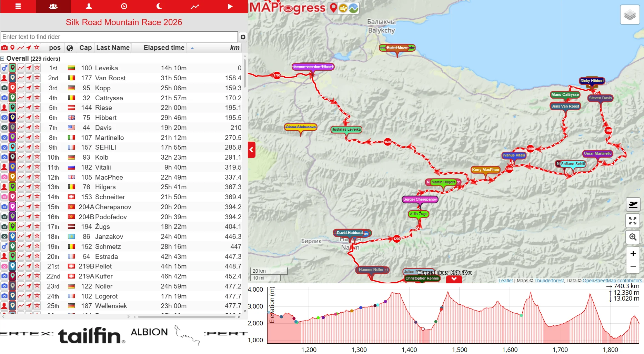This screenshot has width=644, height=354.
Task: Open the hamburger main menu
Action: 18,7
